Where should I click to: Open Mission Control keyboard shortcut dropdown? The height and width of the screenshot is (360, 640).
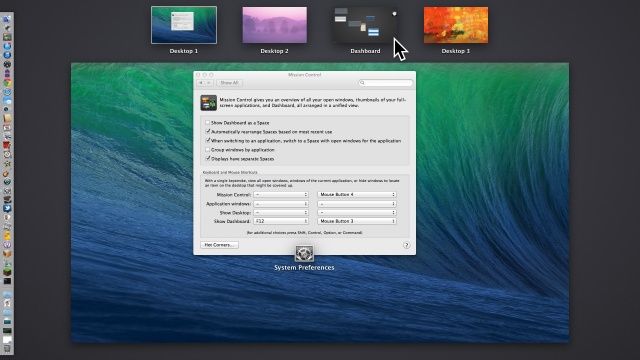pyautogui.click(x=281, y=195)
